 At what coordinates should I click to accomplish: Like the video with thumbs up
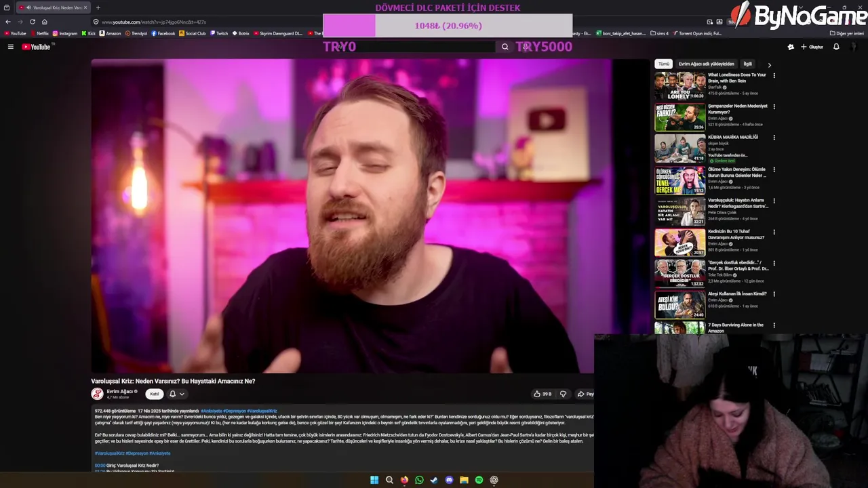542,394
